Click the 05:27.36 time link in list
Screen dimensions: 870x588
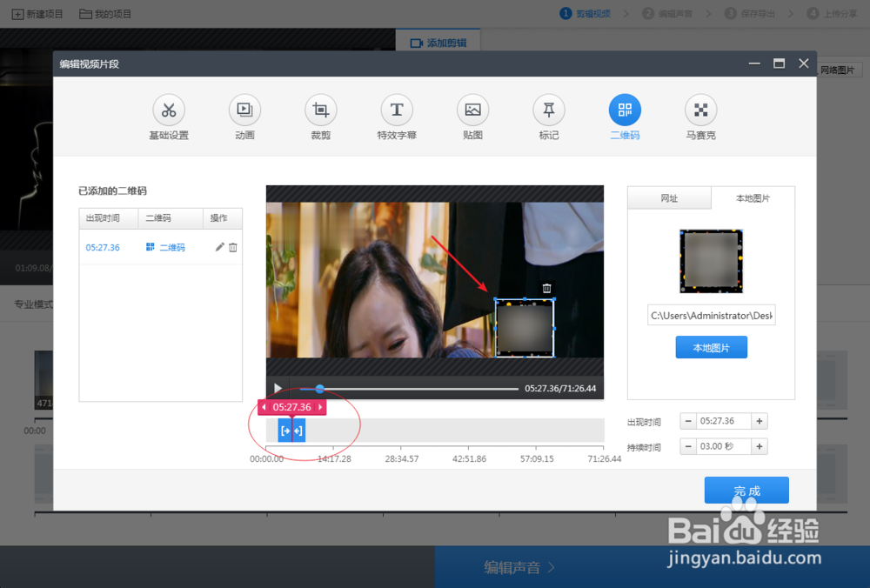point(103,247)
